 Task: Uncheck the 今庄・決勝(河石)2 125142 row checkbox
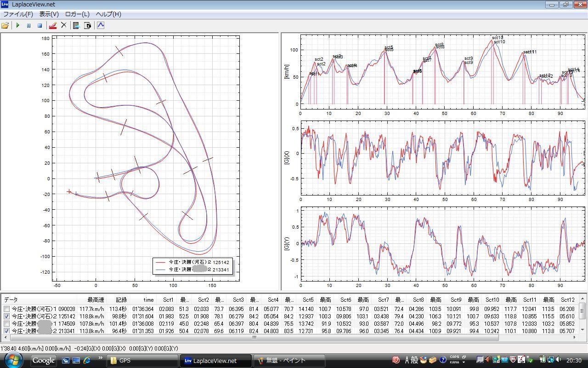(6, 316)
